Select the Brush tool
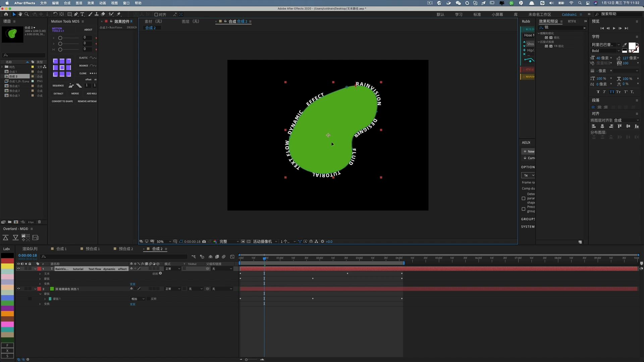Screen dimensions: 644x362 pos(90,14)
